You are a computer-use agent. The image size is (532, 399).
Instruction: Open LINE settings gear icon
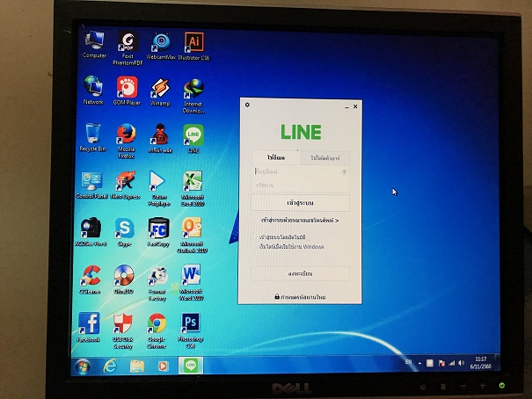pyautogui.click(x=247, y=105)
